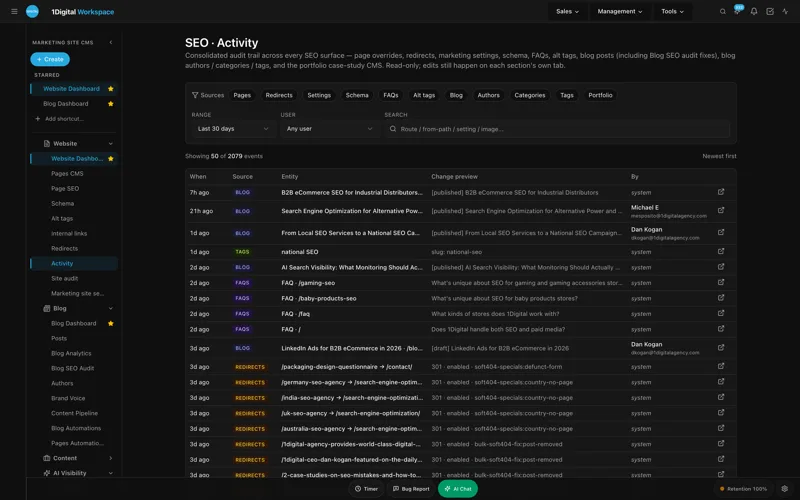Open the activity pulse icon in top bar
This screenshot has height=500, width=800.
pos(785,11)
